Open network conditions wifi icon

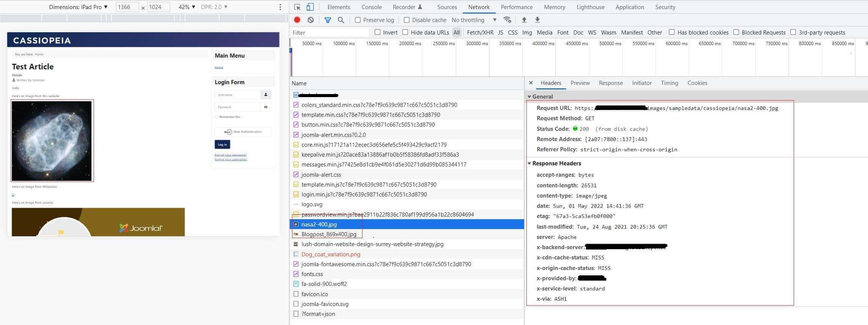click(x=507, y=20)
